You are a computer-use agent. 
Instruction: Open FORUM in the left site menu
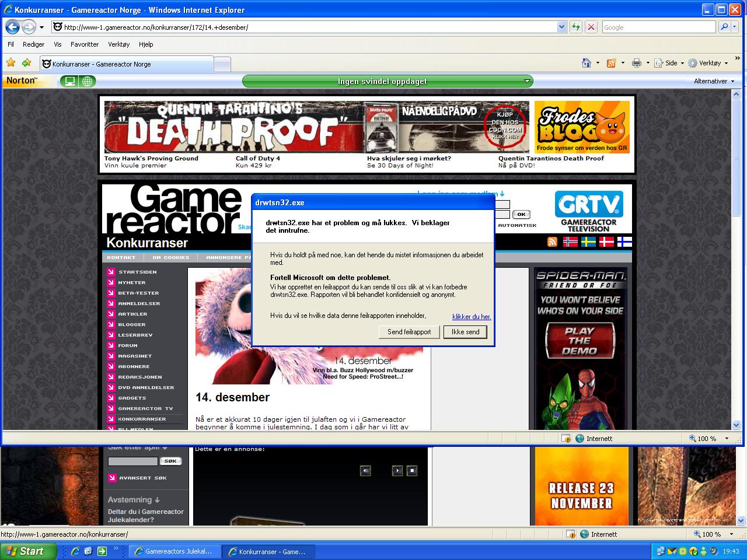[127, 345]
